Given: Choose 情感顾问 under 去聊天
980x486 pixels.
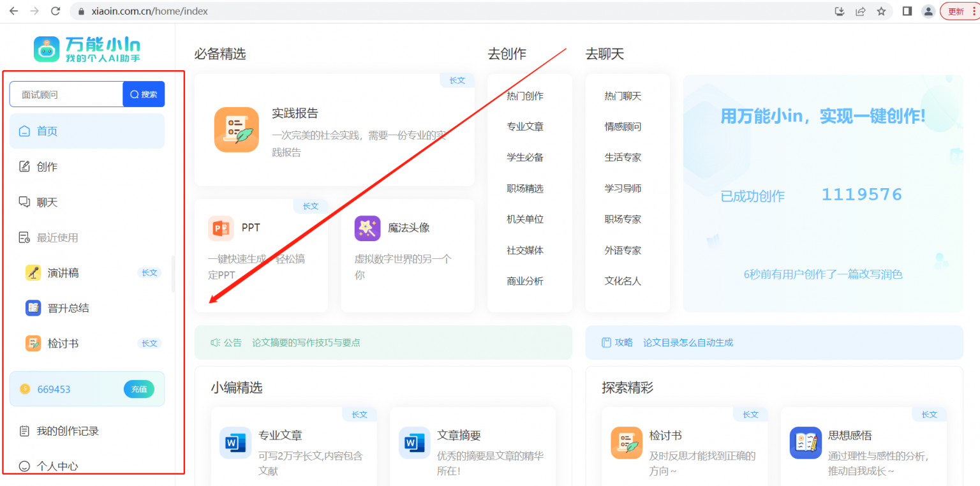Looking at the screenshot, I should coord(623,127).
